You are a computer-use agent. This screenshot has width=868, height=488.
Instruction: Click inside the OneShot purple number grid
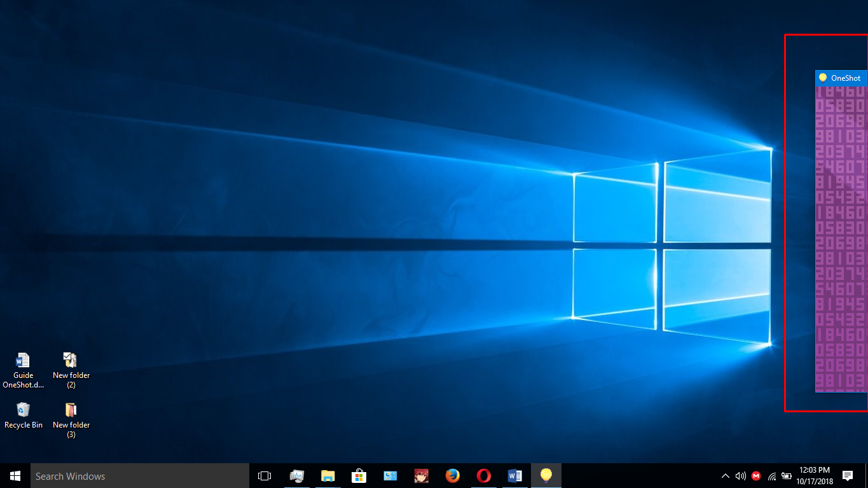841,239
